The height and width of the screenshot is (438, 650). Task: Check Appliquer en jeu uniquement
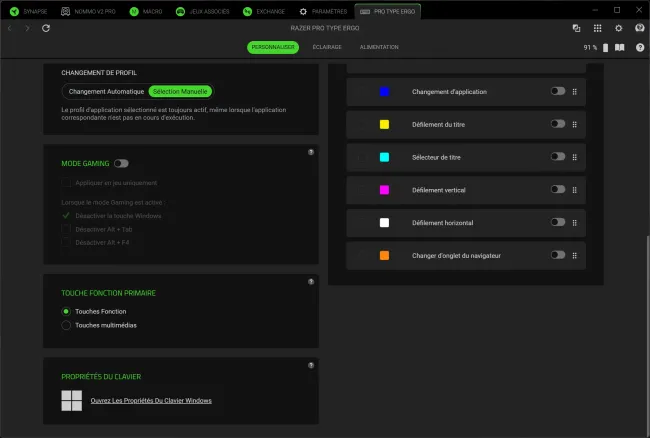point(66,183)
